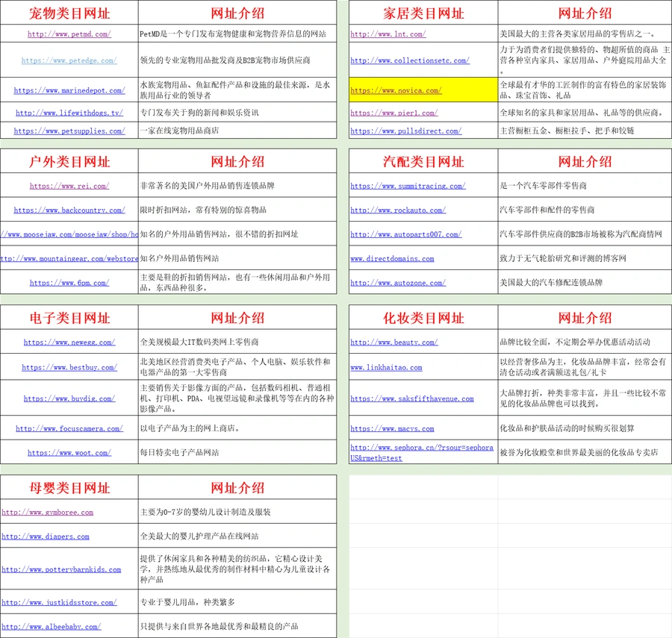Select cell 限时折扣网站，常有特别的惊喜物品

pos(237,210)
